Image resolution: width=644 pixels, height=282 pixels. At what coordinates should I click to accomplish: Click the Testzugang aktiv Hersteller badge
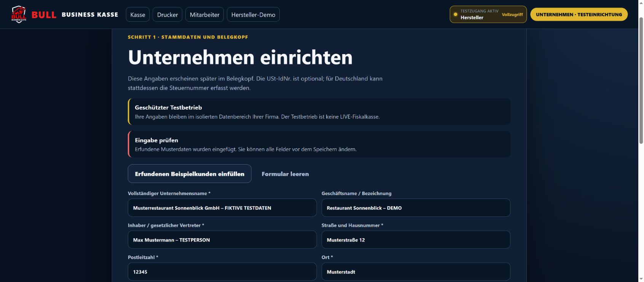(x=488, y=14)
